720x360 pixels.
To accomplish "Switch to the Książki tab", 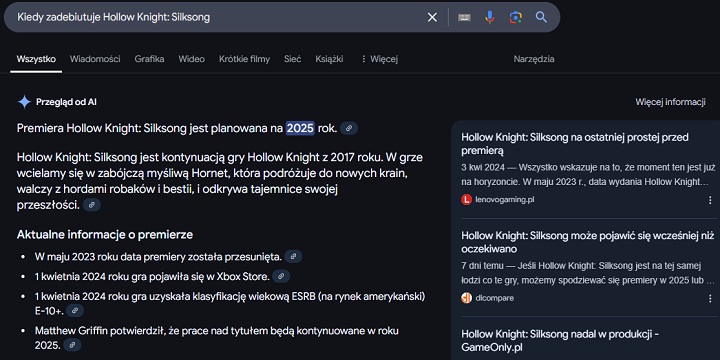I will (x=329, y=59).
